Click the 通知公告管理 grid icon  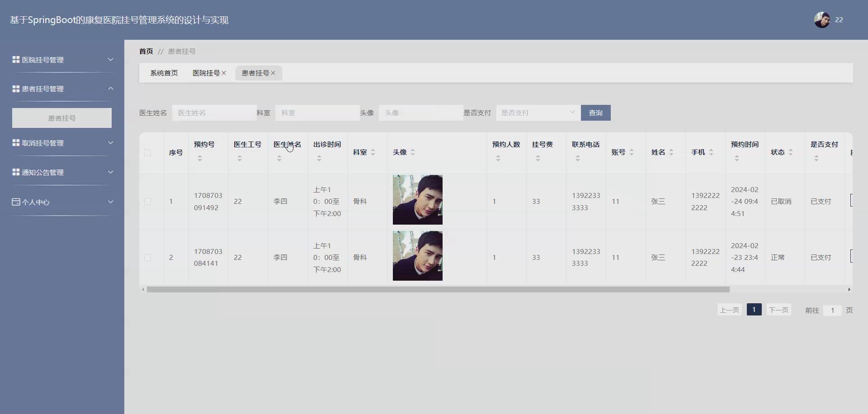click(x=16, y=172)
